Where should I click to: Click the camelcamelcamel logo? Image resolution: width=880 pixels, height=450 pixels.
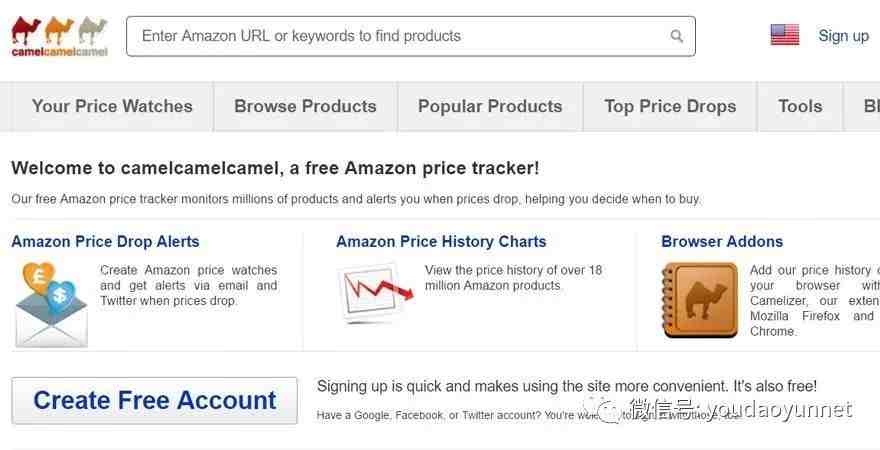pyautogui.click(x=59, y=36)
